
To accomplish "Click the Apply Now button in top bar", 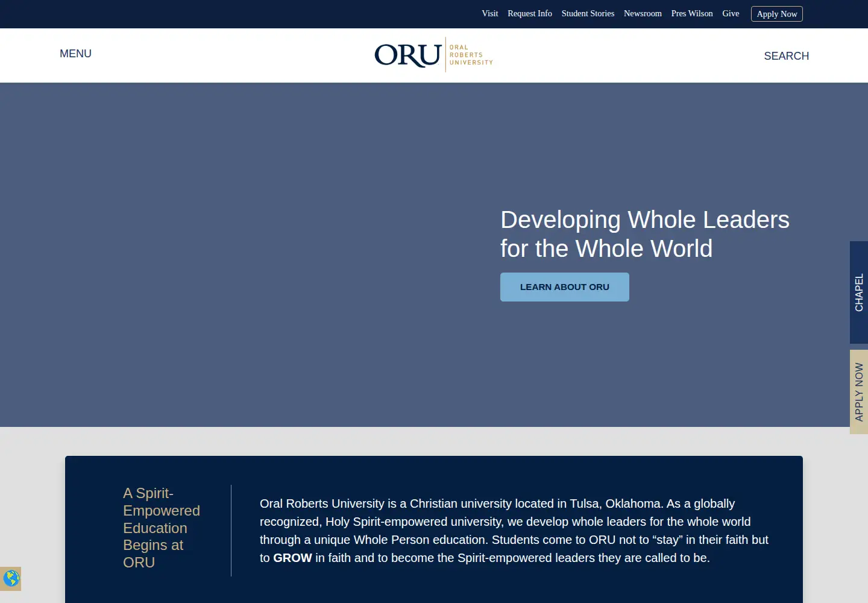I will pyautogui.click(x=777, y=14).
